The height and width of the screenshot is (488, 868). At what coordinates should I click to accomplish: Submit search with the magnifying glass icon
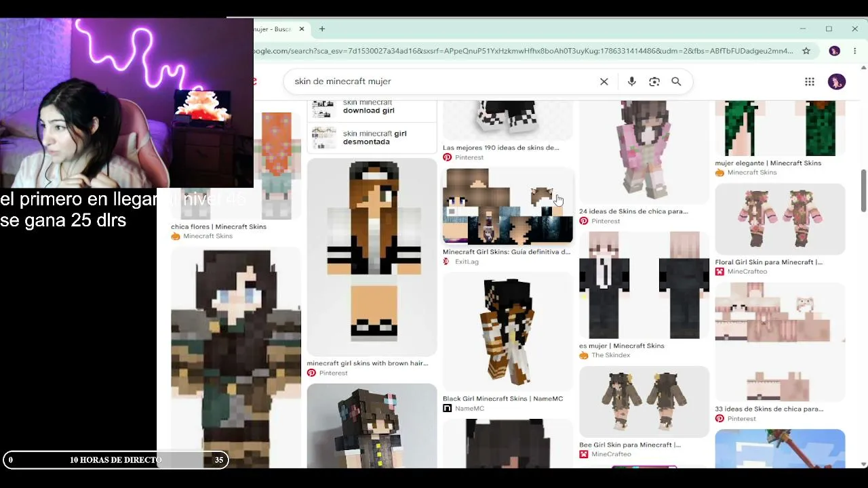(676, 81)
